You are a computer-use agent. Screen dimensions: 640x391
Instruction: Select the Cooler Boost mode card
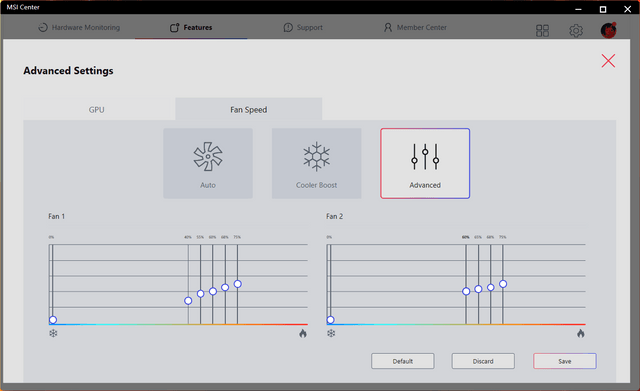pos(316,163)
